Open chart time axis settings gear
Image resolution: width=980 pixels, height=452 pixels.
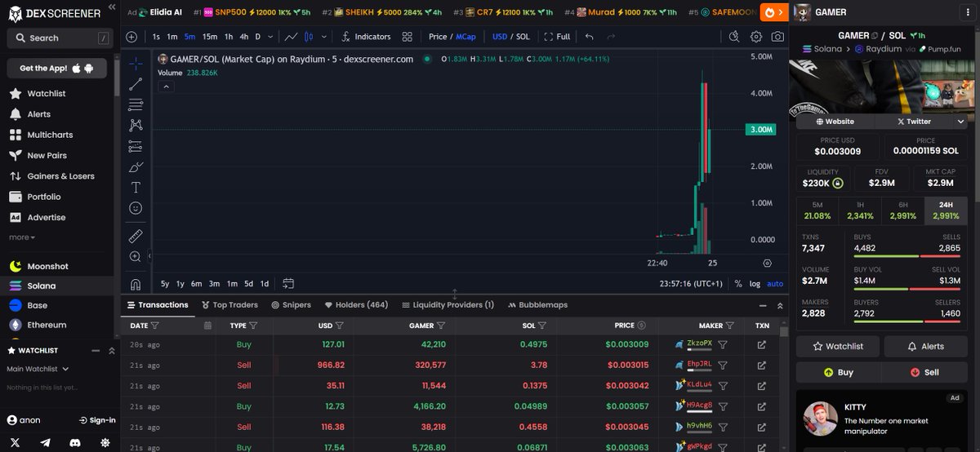pyautogui.click(x=767, y=263)
